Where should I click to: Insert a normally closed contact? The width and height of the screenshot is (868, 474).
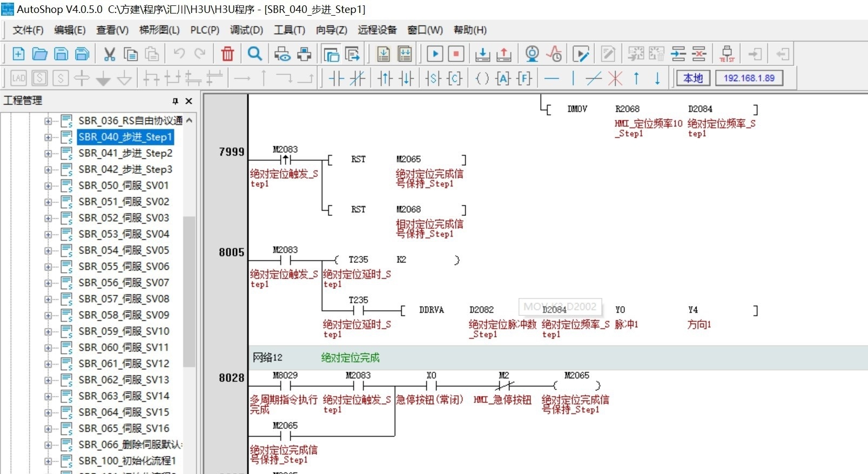(x=358, y=79)
